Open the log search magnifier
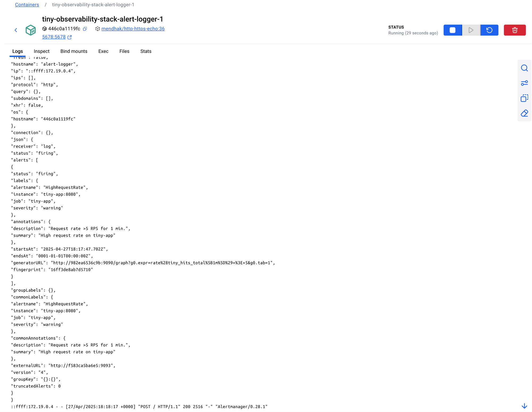 click(524, 68)
